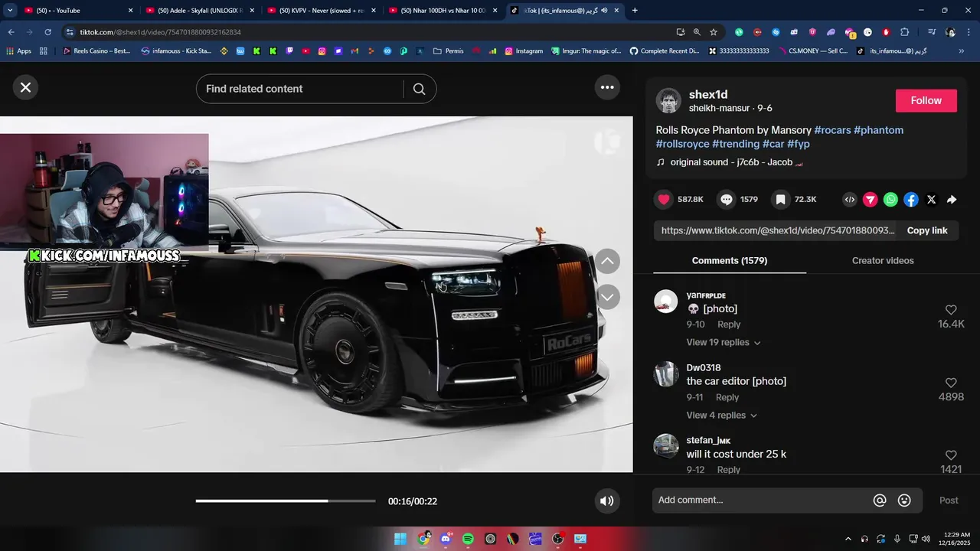
Task: Click the browser zoom magnifier in address bar
Action: click(x=697, y=32)
